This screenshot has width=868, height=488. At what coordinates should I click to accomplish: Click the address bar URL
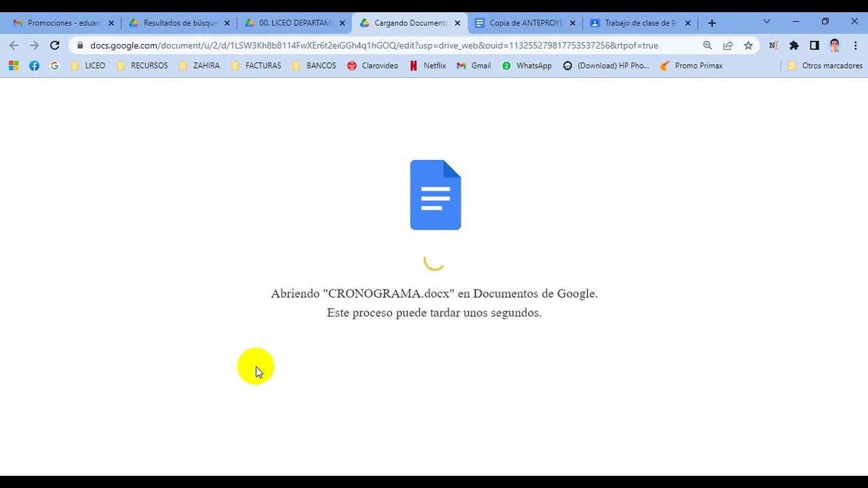click(x=374, y=45)
